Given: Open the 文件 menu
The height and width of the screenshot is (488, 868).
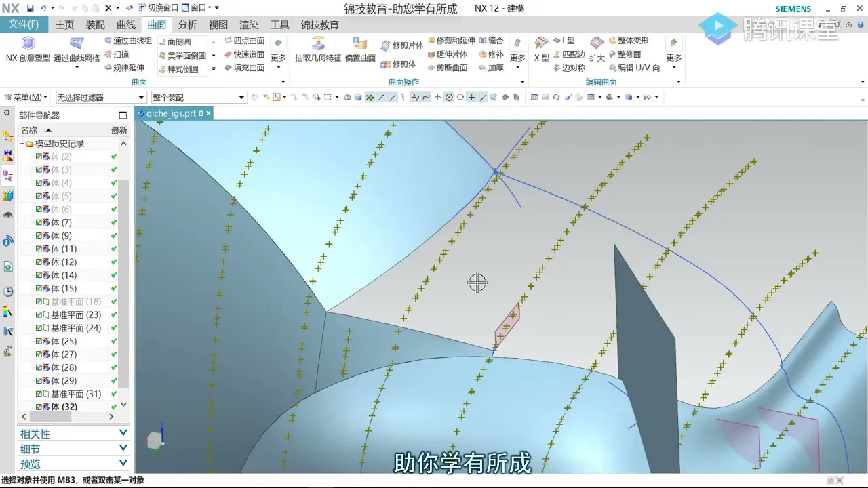Looking at the screenshot, I should click(25, 24).
